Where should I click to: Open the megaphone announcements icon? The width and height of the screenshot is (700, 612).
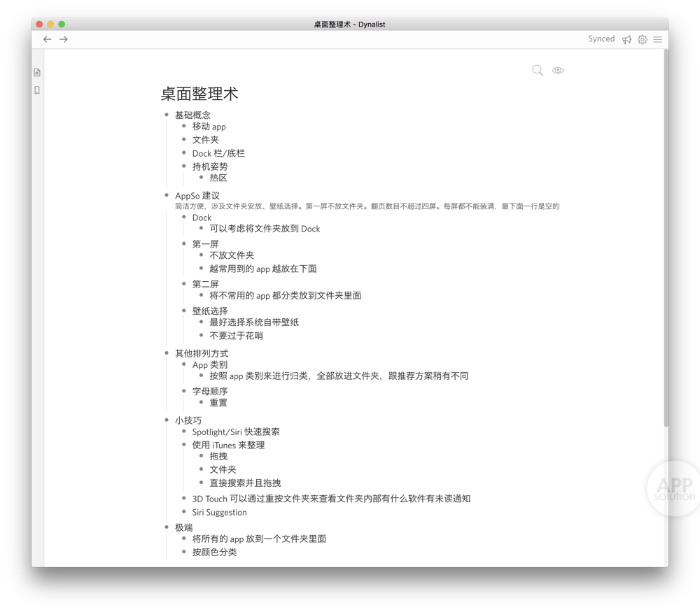pos(626,40)
